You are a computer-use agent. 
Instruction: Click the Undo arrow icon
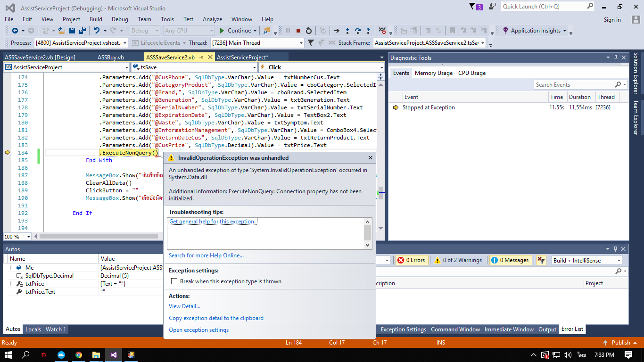click(97, 31)
